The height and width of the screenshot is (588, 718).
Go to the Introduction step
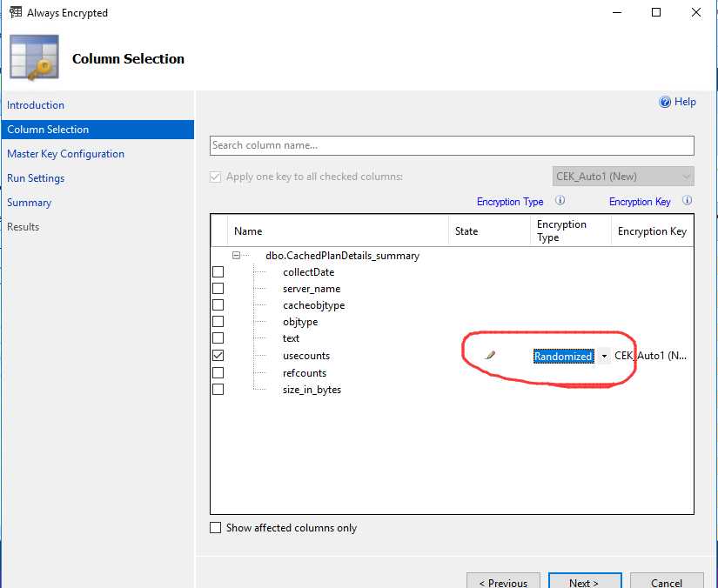(36, 104)
